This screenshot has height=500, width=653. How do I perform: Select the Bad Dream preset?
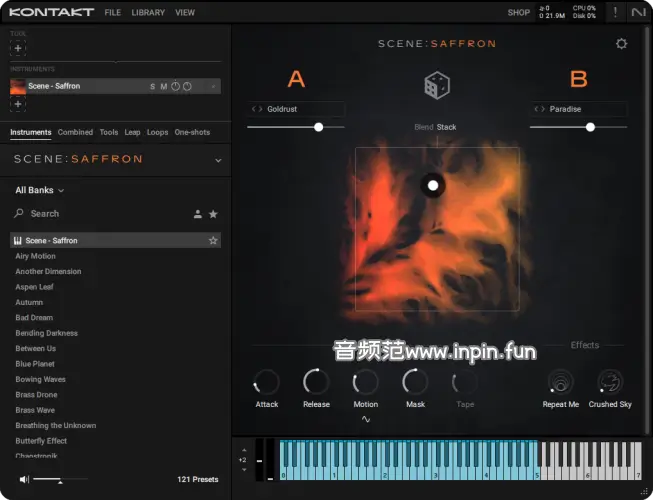pos(34,318)
